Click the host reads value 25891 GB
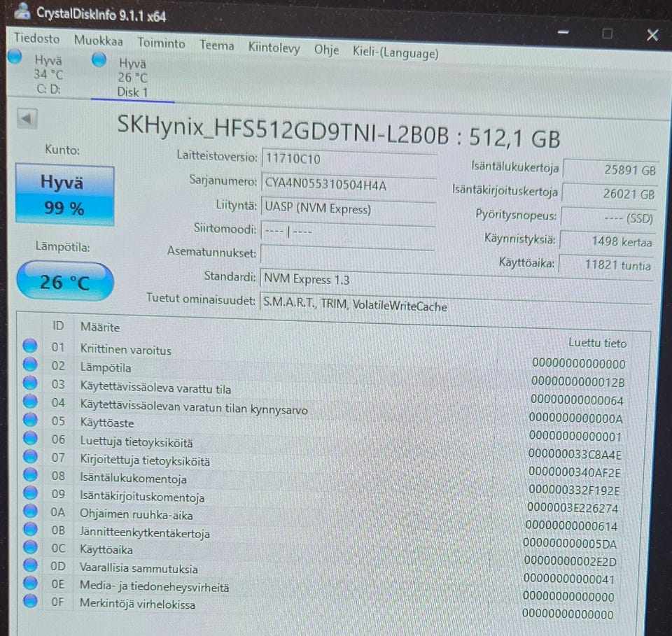The width and height of the screenshot is (672, 636). pos(610,170)
